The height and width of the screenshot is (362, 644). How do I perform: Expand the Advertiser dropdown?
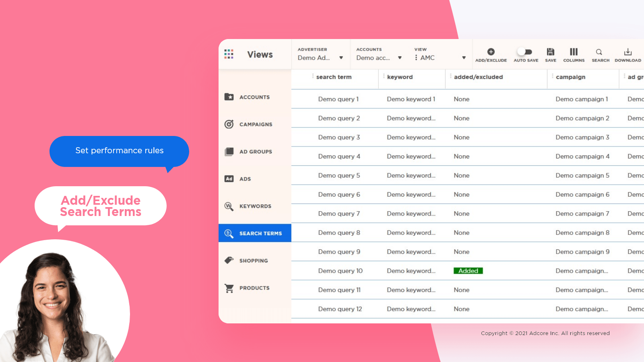click(341, 58)
